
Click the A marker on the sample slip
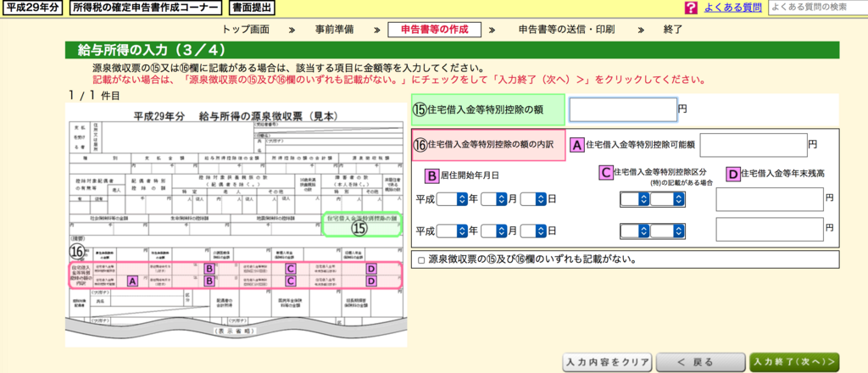tap(132, 281)
